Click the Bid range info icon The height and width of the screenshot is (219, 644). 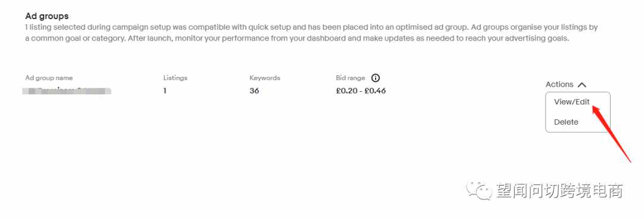tap(376, 78)
